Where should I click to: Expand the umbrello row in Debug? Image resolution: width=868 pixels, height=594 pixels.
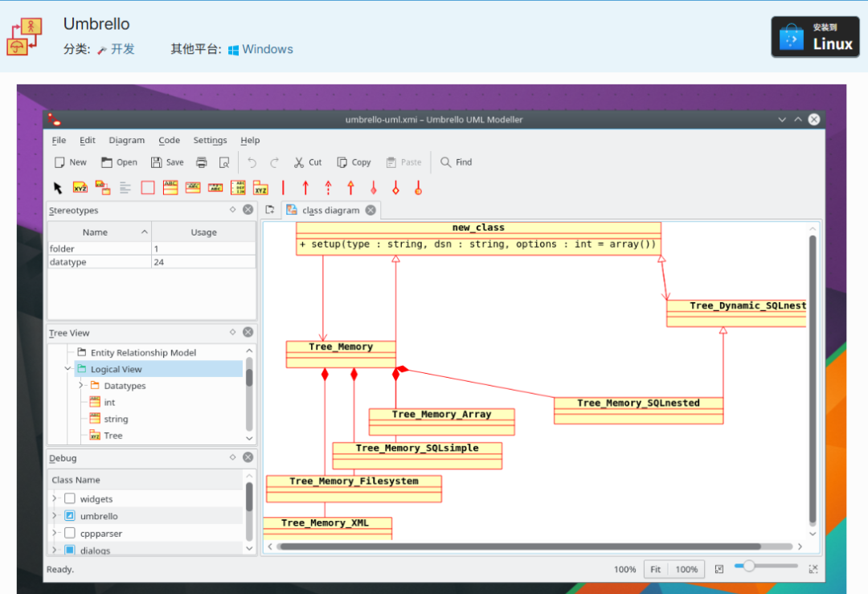click(55, 516)
